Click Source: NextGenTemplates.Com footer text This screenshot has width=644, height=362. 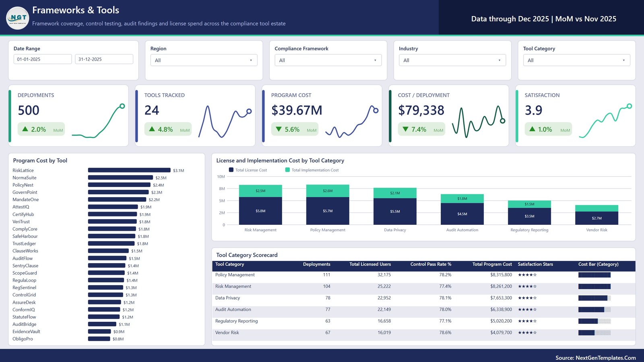[596, 358]
